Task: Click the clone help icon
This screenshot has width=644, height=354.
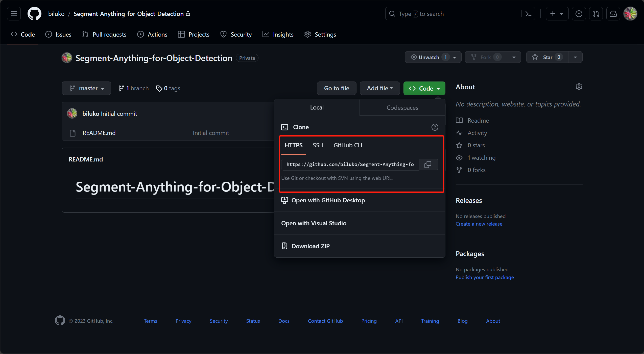Action: click(x=435, y=127)
